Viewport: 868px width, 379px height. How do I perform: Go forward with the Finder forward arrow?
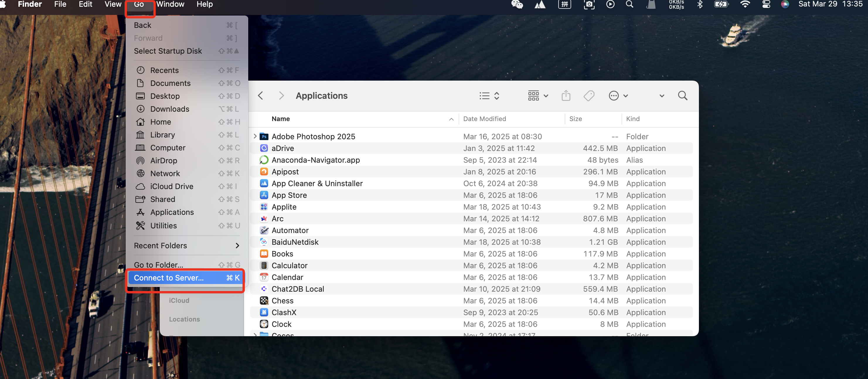pyautogui.click(x=281, y=96)
